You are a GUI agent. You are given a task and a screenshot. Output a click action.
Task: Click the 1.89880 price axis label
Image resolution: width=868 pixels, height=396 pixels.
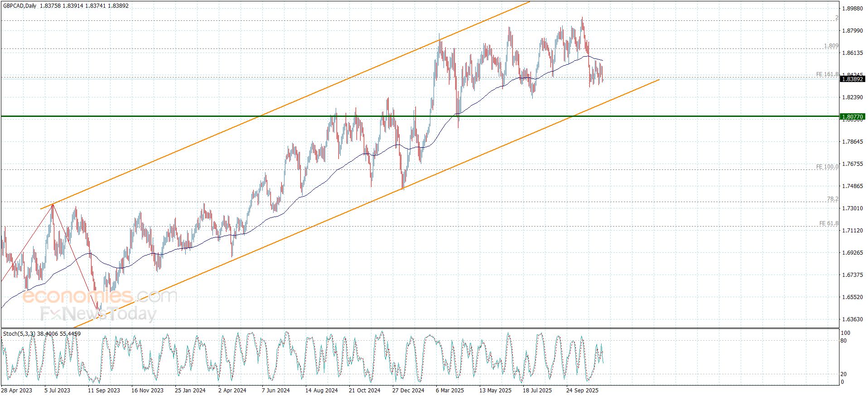click(x=852, y=9)
